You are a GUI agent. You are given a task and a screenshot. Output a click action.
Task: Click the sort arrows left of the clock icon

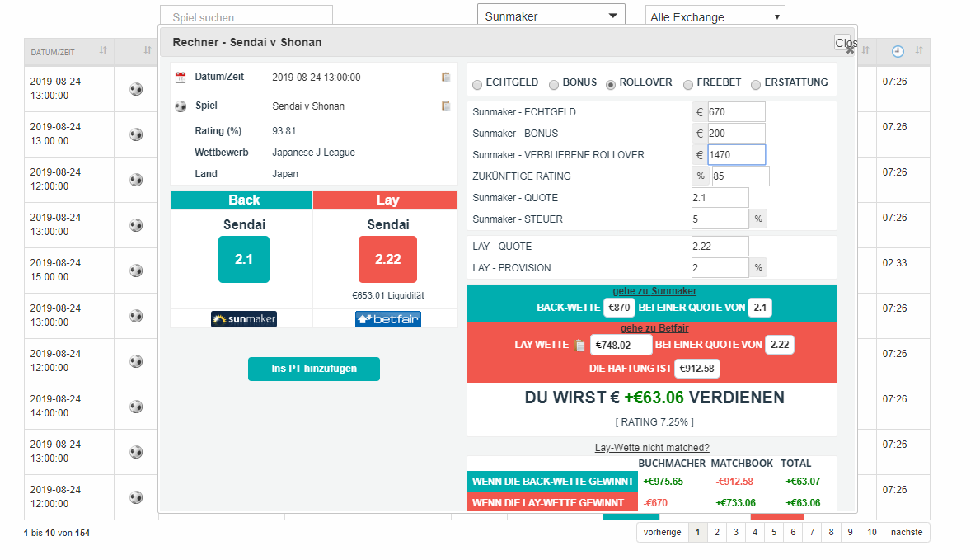pyautogui.click(x=865, y=50)
